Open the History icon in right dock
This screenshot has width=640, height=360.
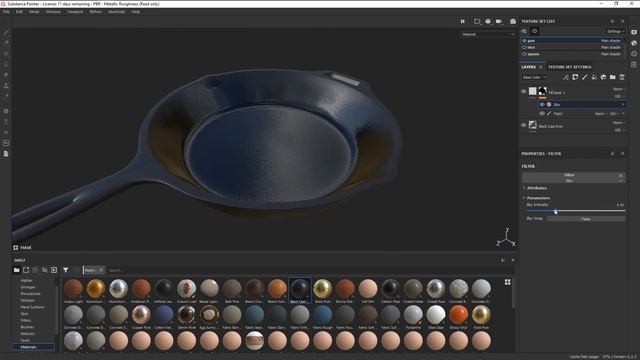coord(634,53)
